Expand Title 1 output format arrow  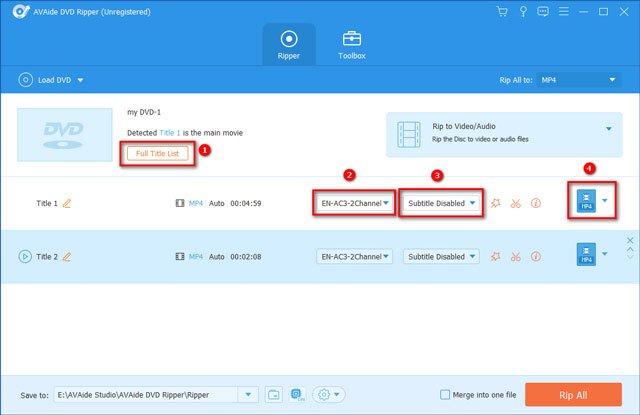pos(605,200)
